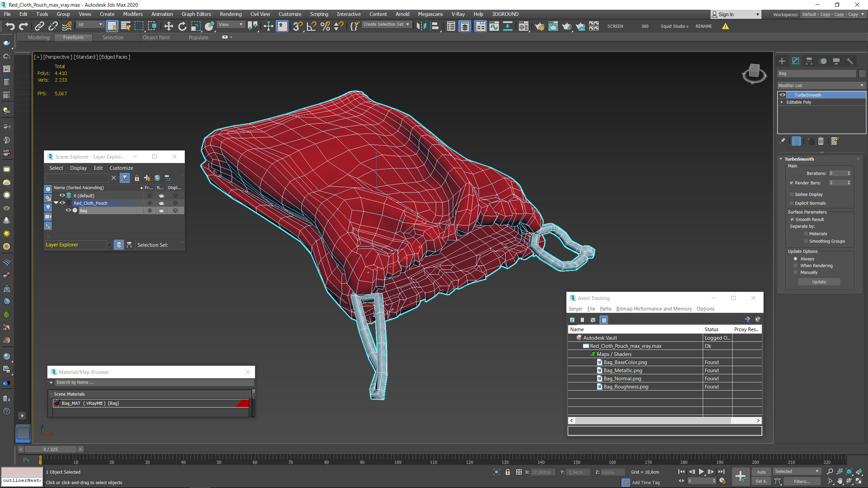Click Selection Lock toggle in status bar

point(508,472)
